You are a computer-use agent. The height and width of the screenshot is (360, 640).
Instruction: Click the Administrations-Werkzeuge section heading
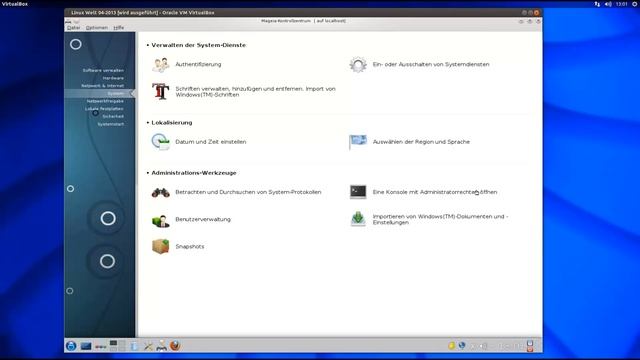coord(194,173)
